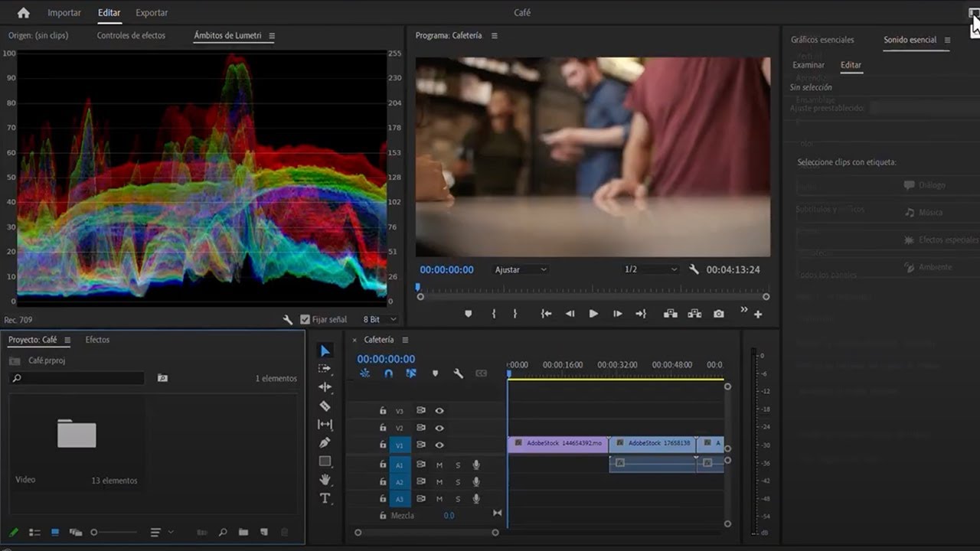Viewport: 980px width, 551px height.
Task: Open the 8 Bit dropdown
Action: (380, 319)
